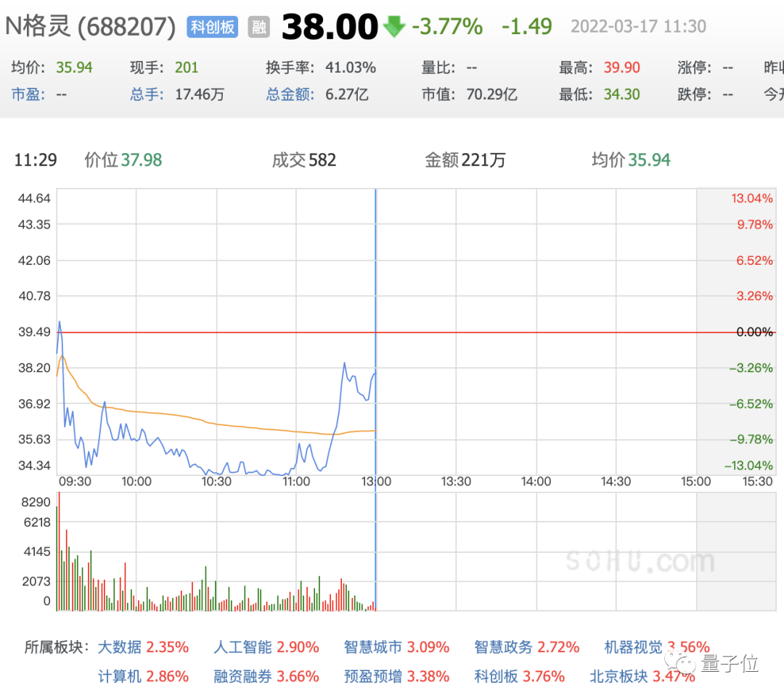Click the 13:00 time axis label
The height and width of the screenshot is (698, 784).
pyautogui.click(x=375, y=481)
